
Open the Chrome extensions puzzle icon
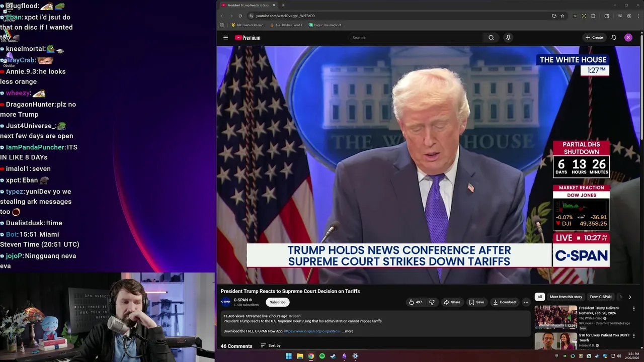click(593, 16)
